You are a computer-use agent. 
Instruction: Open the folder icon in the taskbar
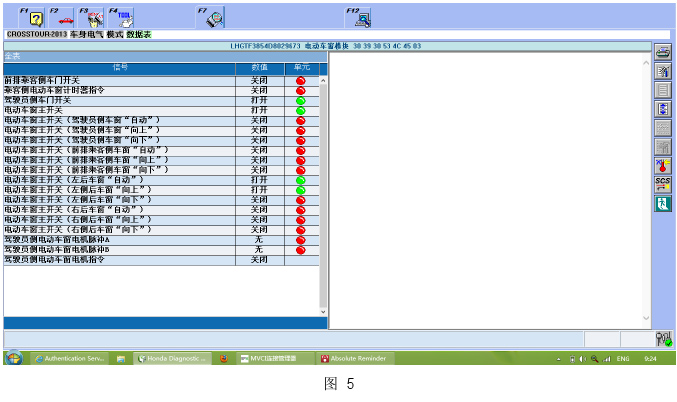point(121,358)
